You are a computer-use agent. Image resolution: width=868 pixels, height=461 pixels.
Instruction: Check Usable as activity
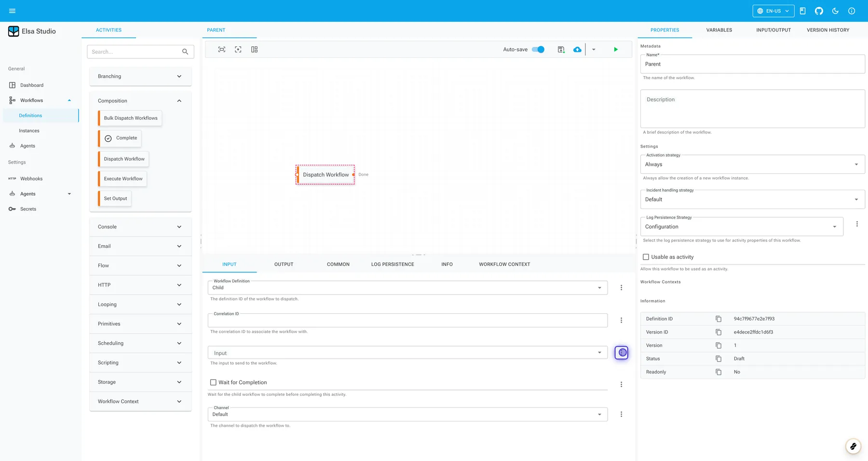tap(646, 257)
